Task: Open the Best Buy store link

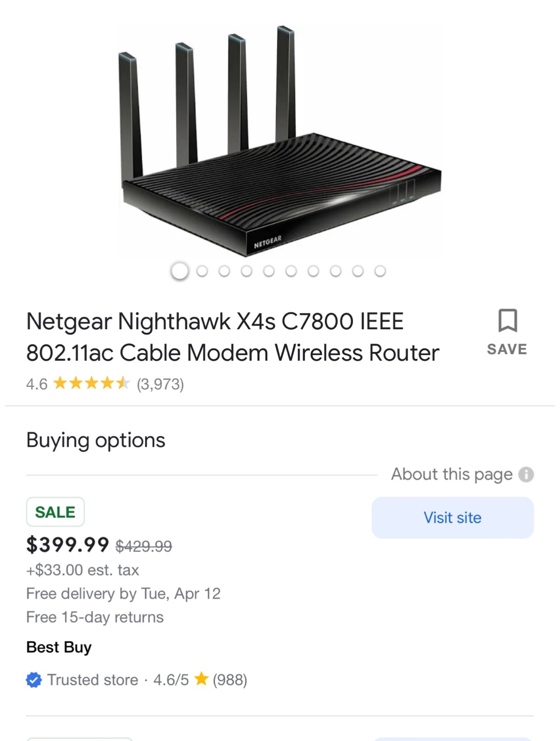Action: tap(59, 647)
